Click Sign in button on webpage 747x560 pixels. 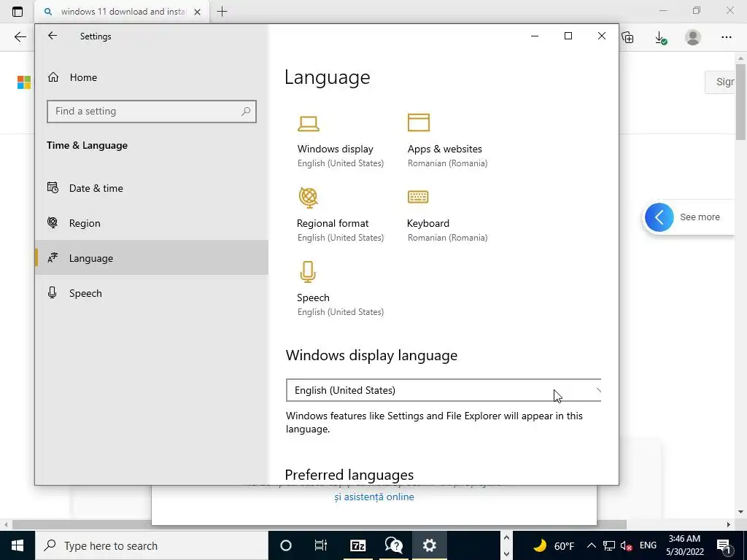[720, 82]
